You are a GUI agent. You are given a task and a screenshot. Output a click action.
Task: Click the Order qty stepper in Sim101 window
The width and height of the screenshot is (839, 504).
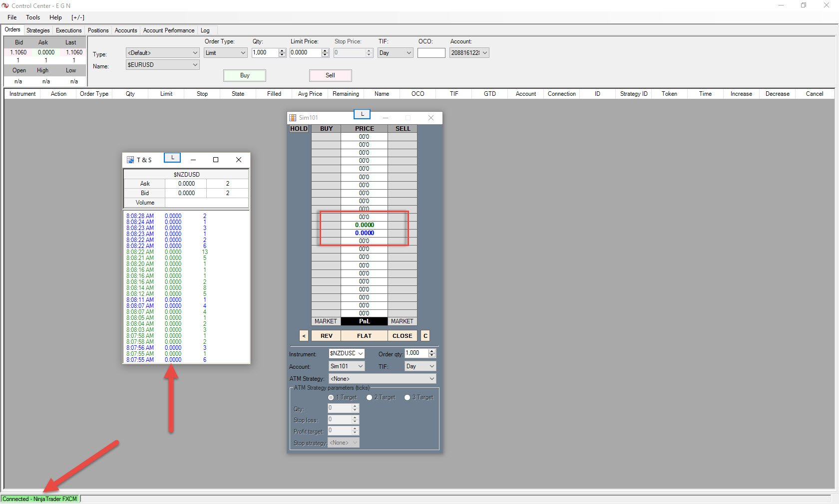click(x=432, y=353)
